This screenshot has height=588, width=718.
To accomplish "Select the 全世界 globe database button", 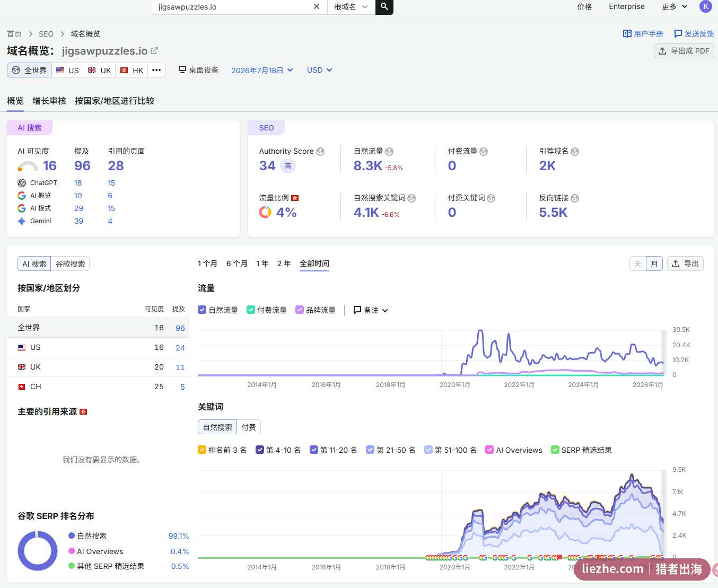I will (29, 70).
